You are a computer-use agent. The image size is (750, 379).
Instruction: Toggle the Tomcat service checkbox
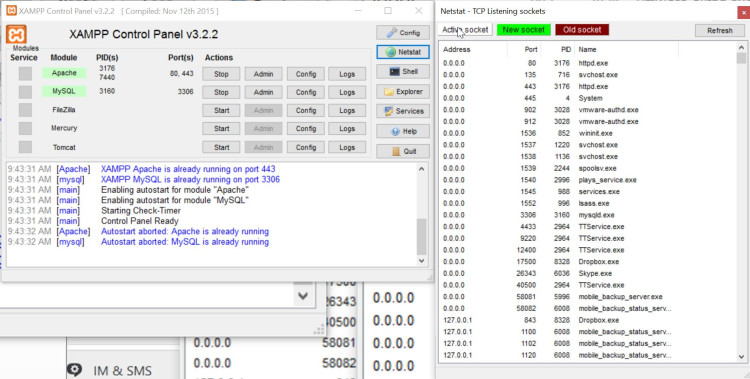pos(25,147)
